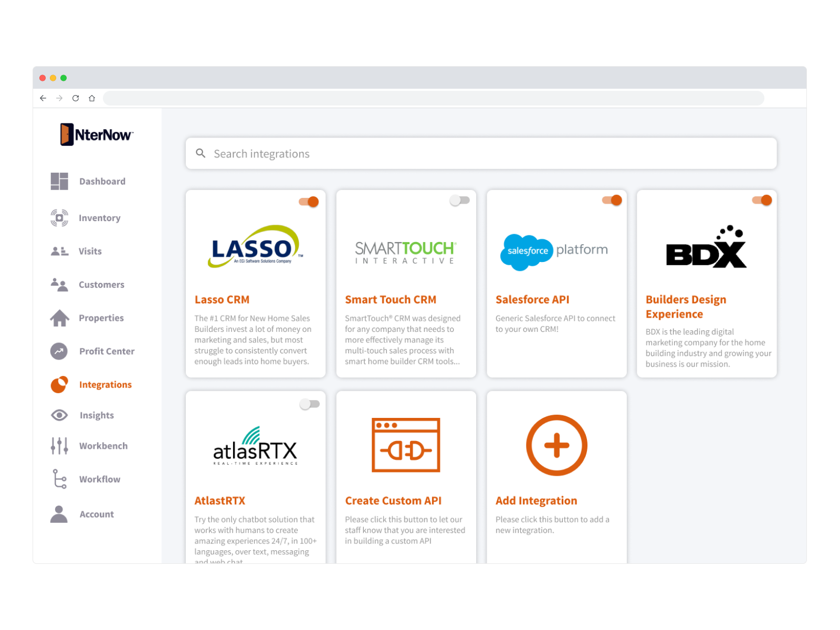The image size is (840, 630).
Task: Click the Lasso CRM description text
Action: [x=253, y=340]
